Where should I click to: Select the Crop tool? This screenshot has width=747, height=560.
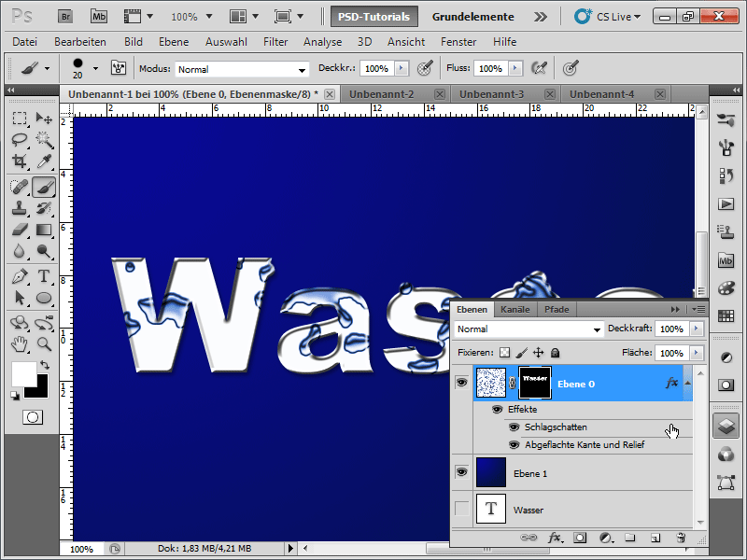(x=20, y=161)
